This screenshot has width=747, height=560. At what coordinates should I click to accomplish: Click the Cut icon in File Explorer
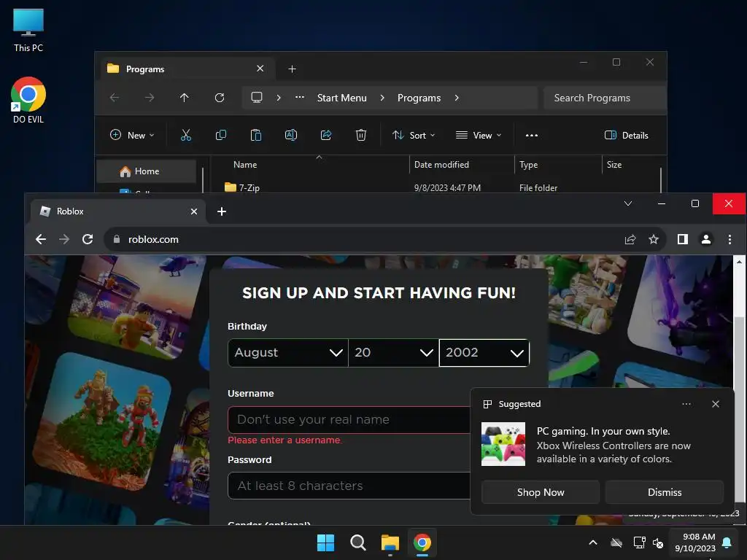point(186,135)
